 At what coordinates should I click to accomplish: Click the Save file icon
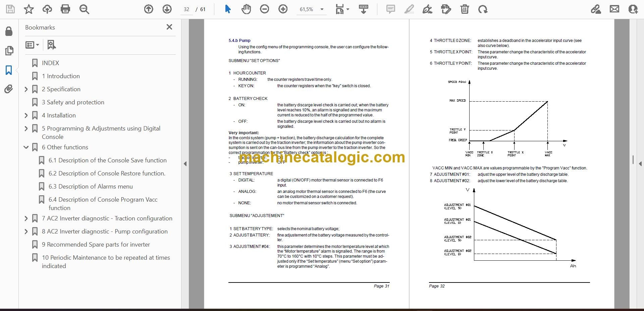(10, 9)
